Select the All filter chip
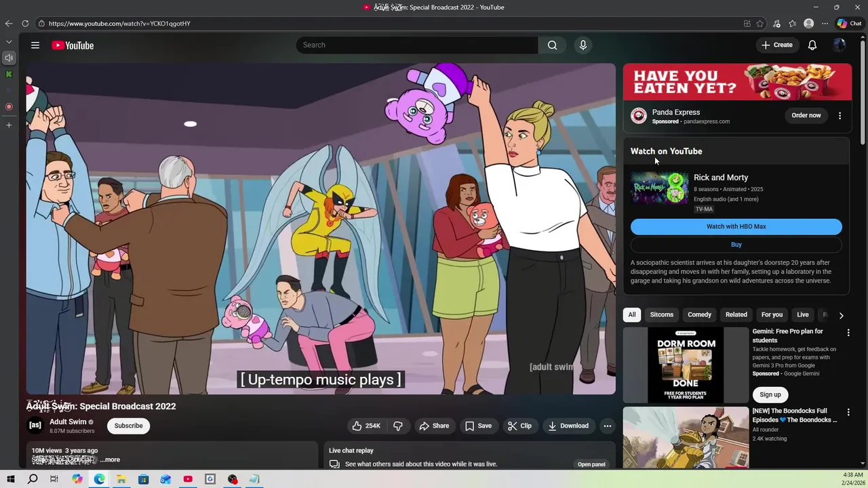 (x=632, y=314)
